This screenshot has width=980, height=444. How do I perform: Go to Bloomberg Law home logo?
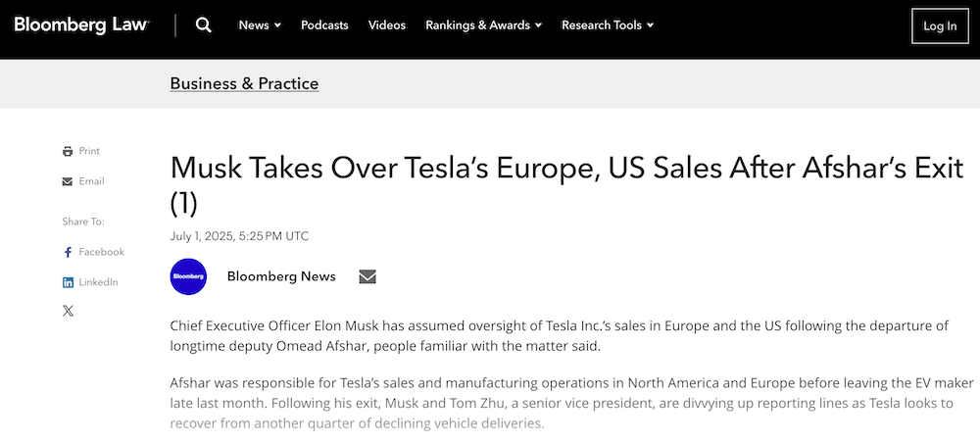point(81,25)
